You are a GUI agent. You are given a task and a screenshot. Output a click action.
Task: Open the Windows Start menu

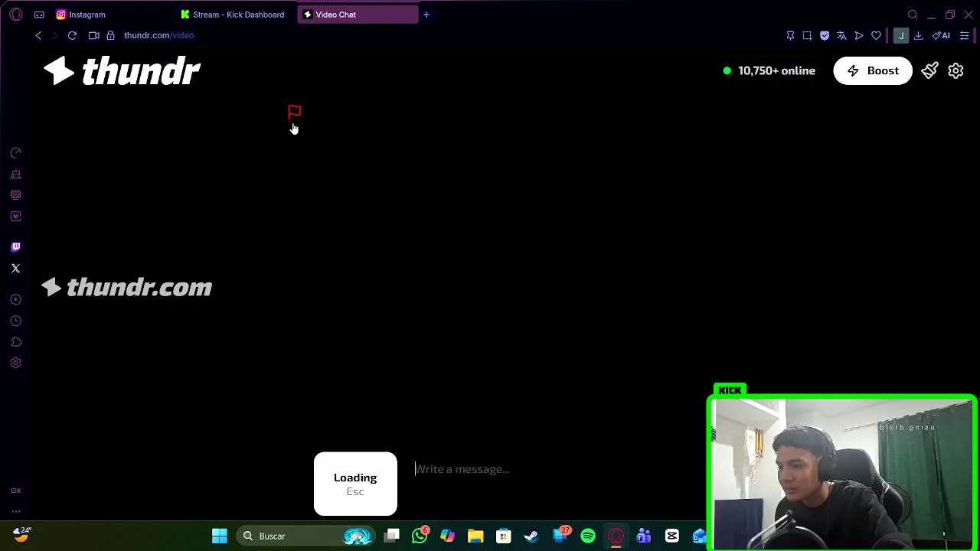[x=220, y=536]
